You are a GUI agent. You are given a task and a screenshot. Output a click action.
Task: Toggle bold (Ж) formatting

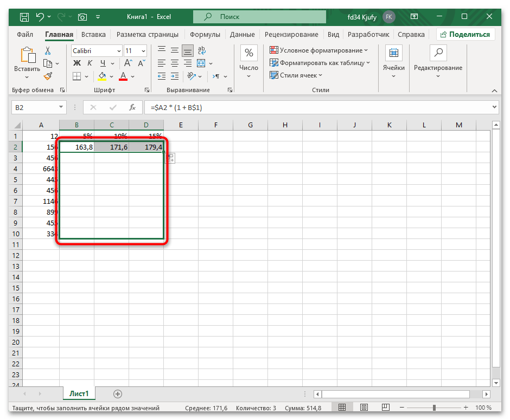pos(76,63)
